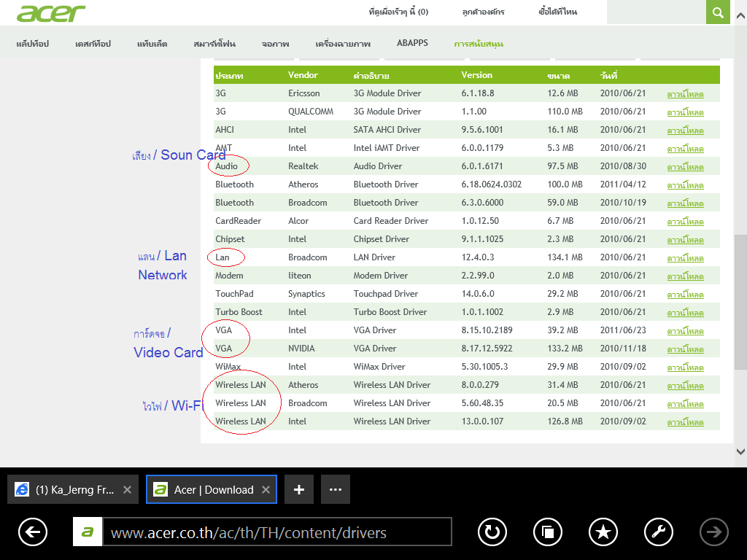Go back with the browser back arrow

point(32,532)
